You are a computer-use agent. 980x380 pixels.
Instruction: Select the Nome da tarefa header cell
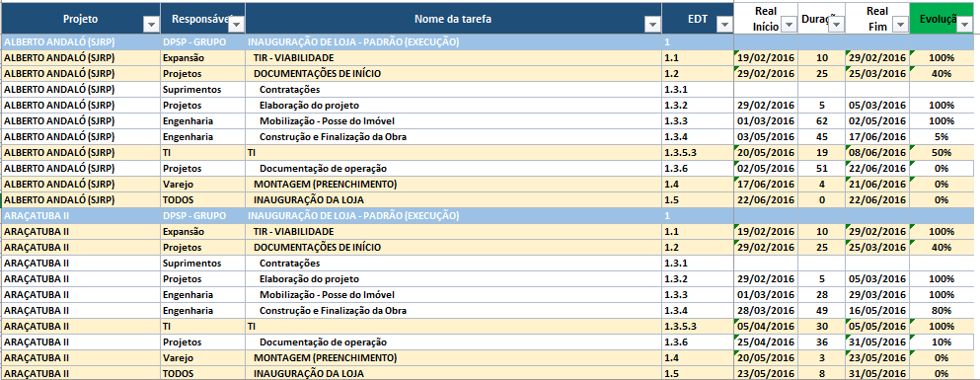point(453,18)
